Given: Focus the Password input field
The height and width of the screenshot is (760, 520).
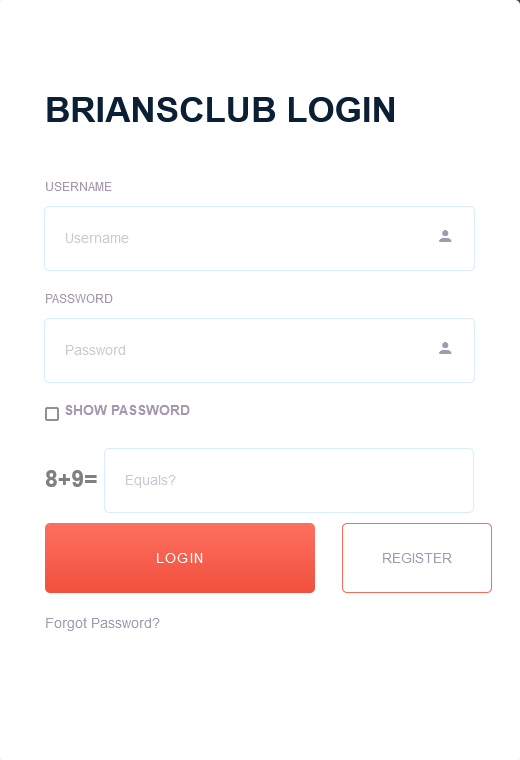Looking at the screenshot, I should (259, 350).
